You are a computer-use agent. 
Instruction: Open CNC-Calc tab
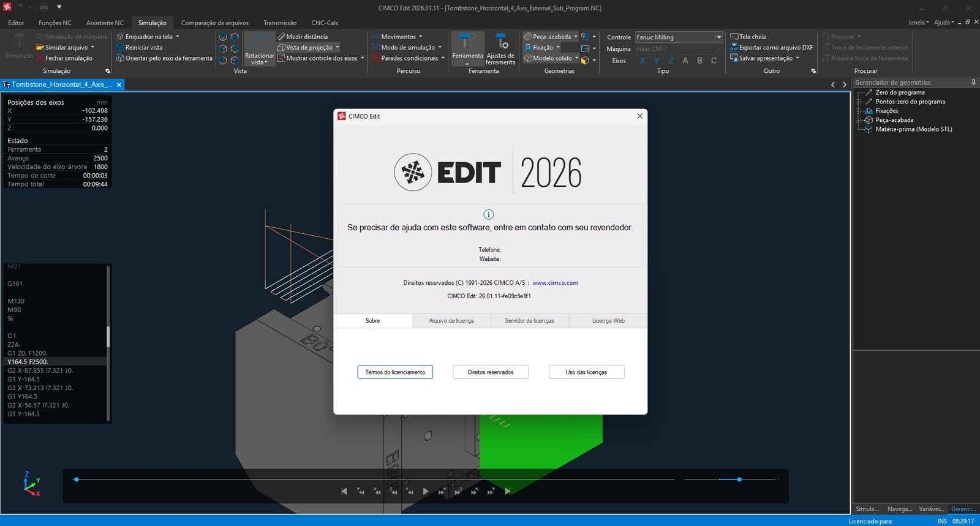pyautogui.click(x=325, y=23)
